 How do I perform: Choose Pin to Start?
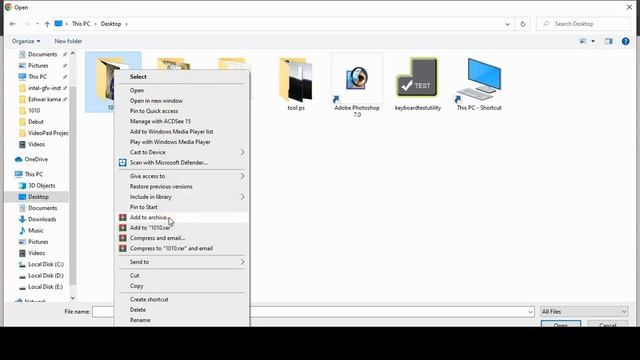[143, 207]
